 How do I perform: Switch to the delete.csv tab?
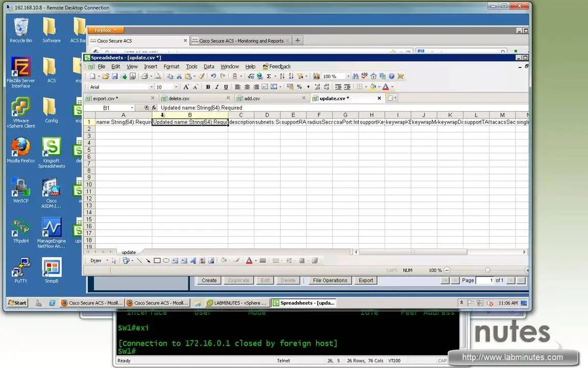pos(196,98)
